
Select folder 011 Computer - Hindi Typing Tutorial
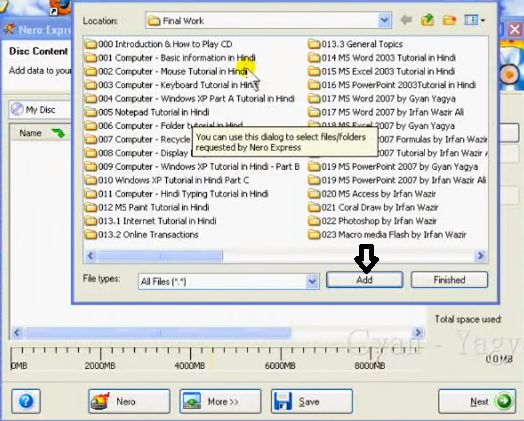176,194
